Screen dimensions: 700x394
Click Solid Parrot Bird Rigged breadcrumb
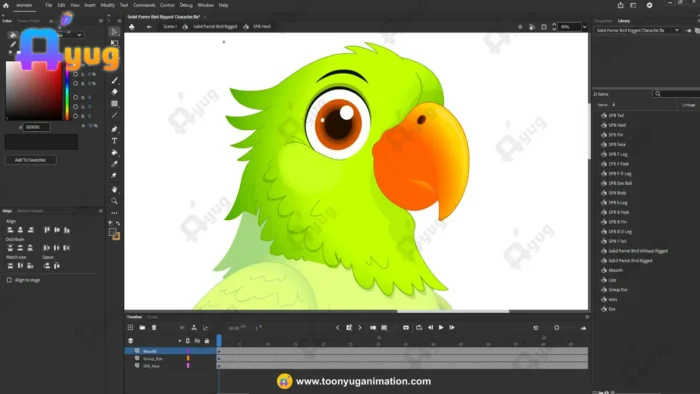point(215,27)
